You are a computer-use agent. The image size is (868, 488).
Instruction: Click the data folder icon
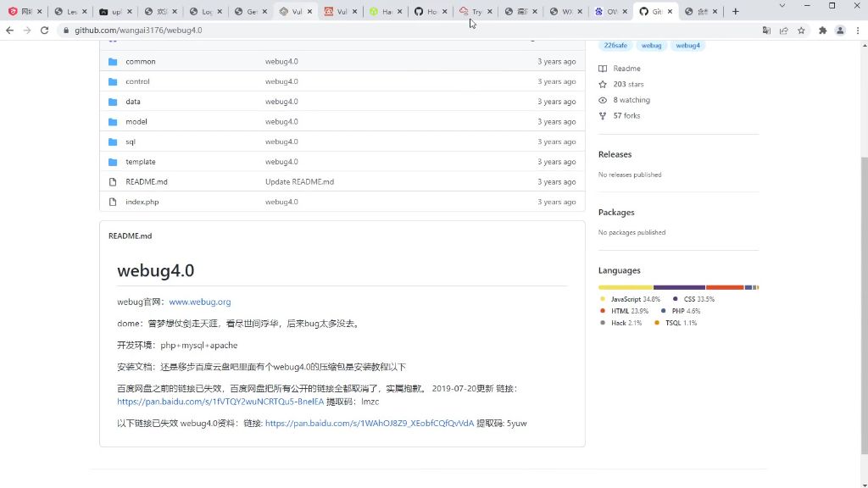tap(113, 102)
